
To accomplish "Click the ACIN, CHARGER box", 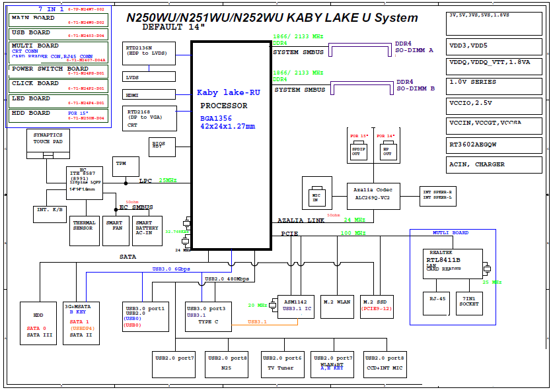I will click(494, 165).
